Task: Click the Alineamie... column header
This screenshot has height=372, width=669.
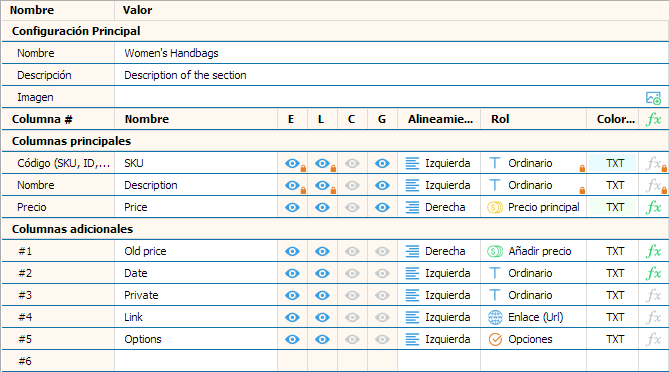Action: (440, 119)
